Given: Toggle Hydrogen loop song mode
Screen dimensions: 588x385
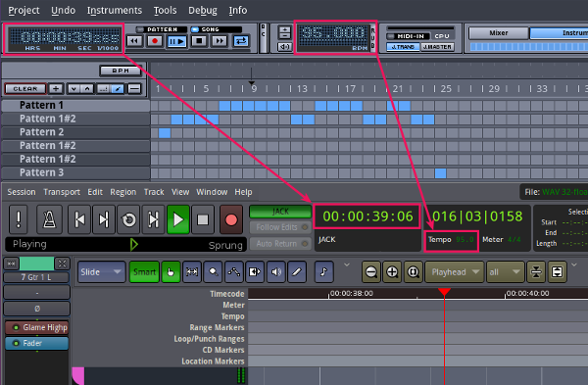Looking at the screenshot, I should [241, 41].
